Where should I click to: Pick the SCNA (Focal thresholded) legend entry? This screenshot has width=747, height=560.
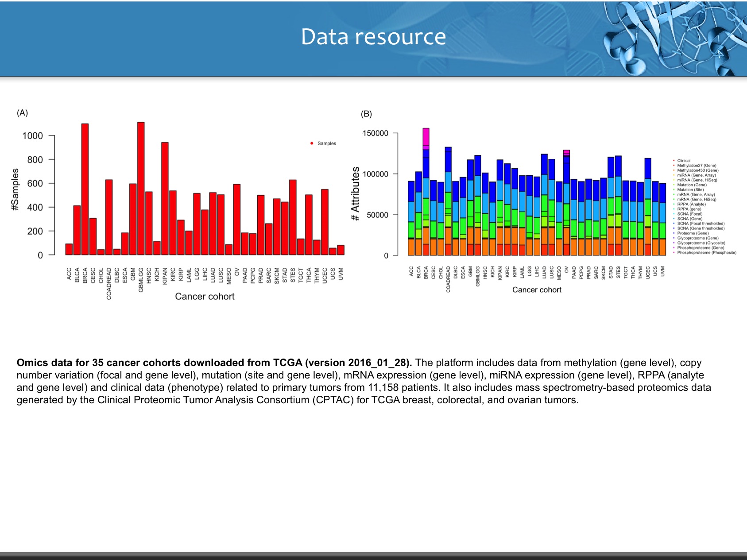tap(701, 224)
